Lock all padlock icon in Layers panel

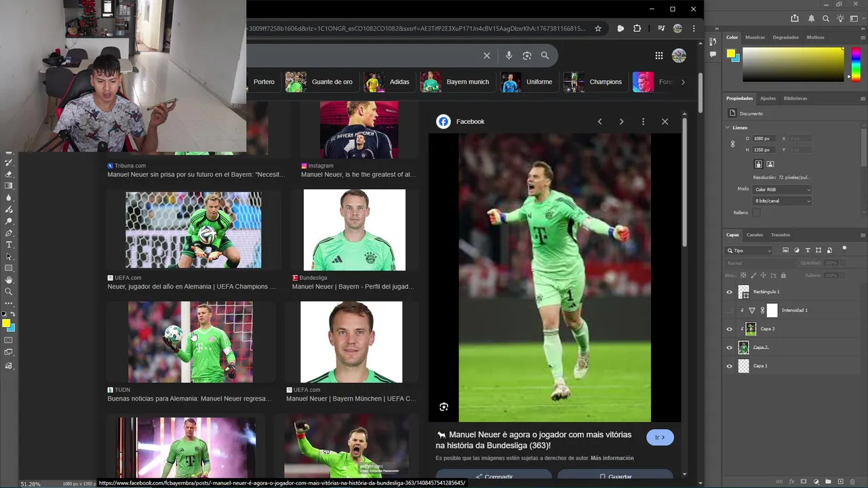[783, 275]
